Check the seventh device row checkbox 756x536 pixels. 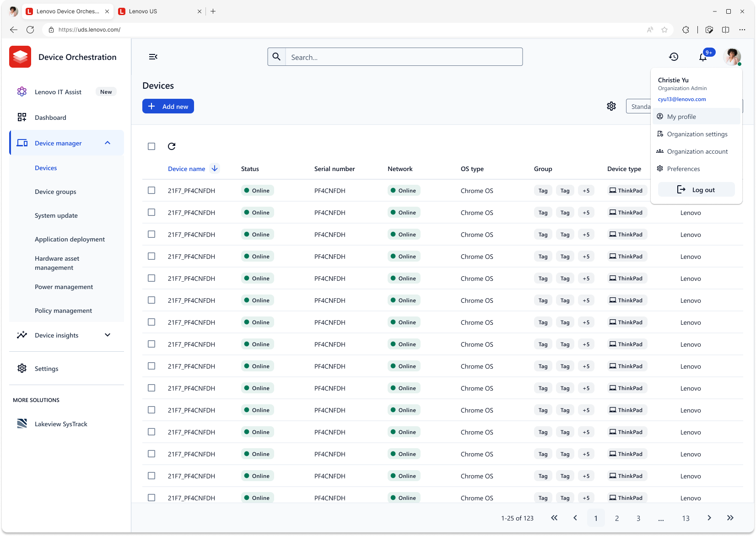pyautogui.click(x=151, y=322)
